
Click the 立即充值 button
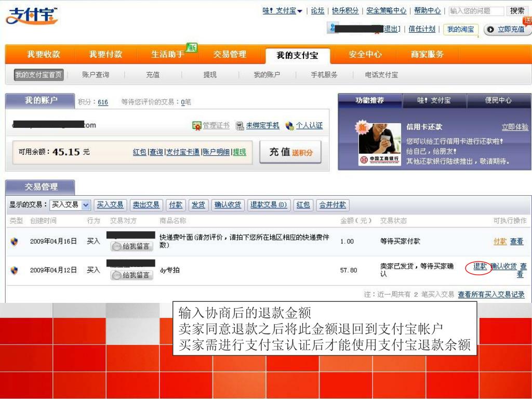(x=507, y=30)
